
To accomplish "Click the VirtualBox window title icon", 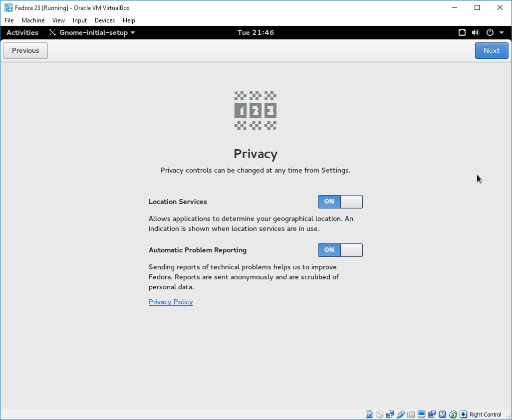I will (8, 7).
